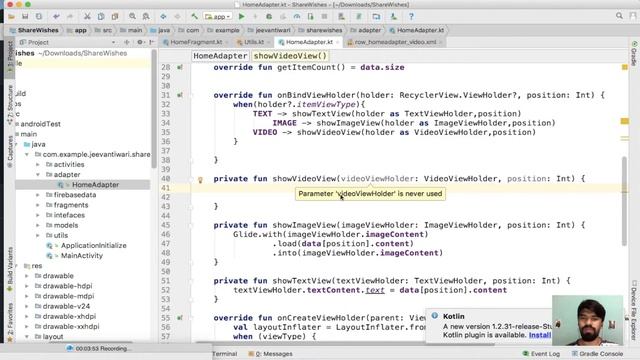Undo the last edit via toolbar
The height and width of the screenshot is (360, 640).
[56, 17]
